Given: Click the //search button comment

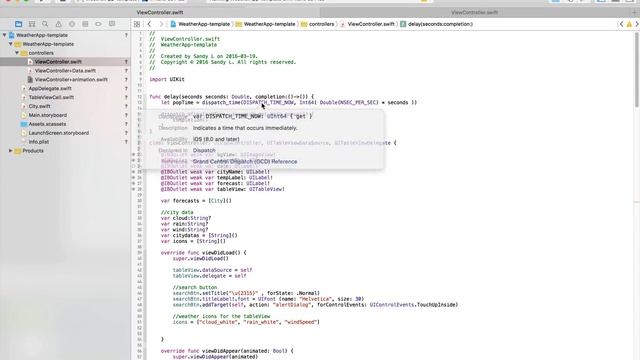Looking at the screenshot, I should [x=195, y=287].
